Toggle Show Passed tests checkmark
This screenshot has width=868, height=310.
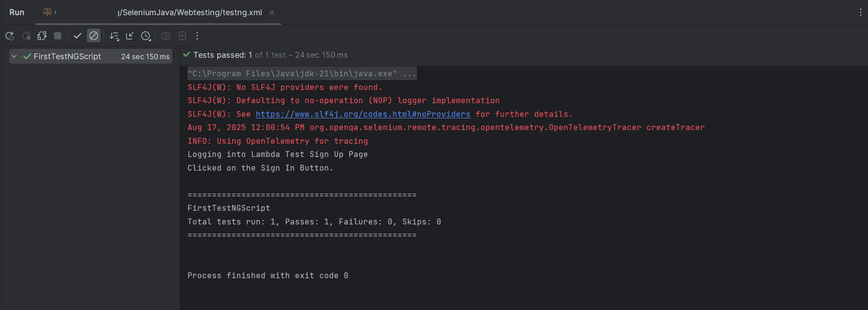pos(77,36)
